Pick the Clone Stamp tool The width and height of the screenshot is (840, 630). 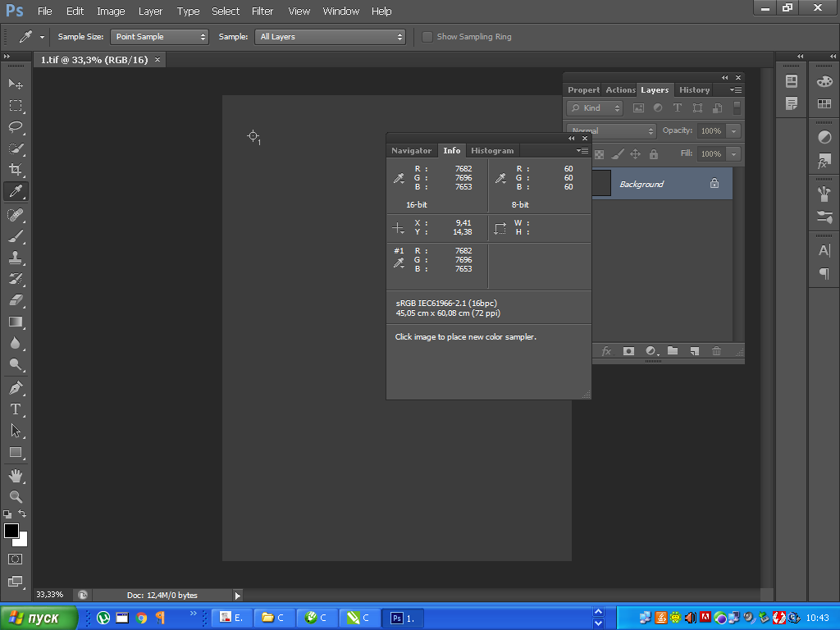pyautogui.click(x=16, y=258)
